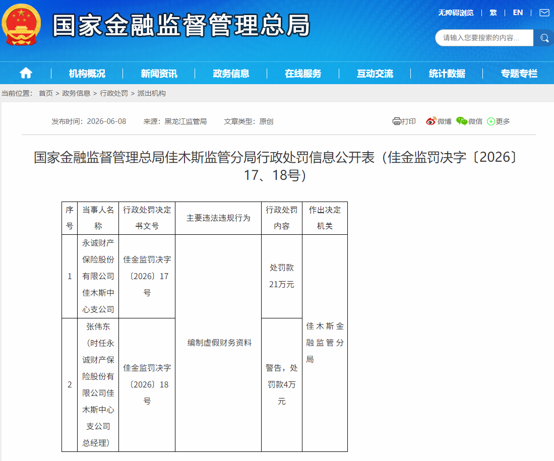This screenshot has width=554, height=461.
Task: Click the 无障碍浏览 accessibility link
Action: click(456, 13)
